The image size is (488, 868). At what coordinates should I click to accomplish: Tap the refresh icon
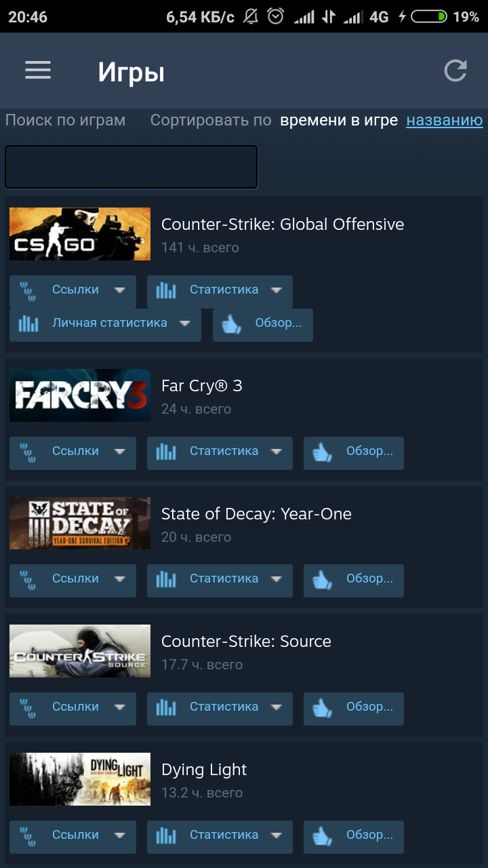[455, 71]
